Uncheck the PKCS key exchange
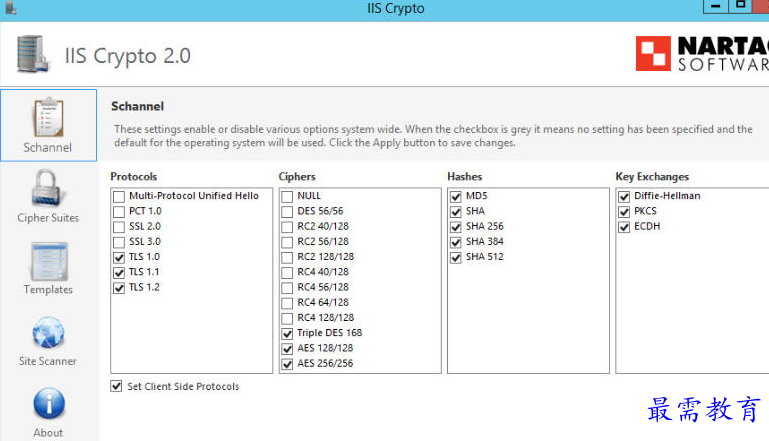This screenshot has width=769, height=441. point(624,212)
